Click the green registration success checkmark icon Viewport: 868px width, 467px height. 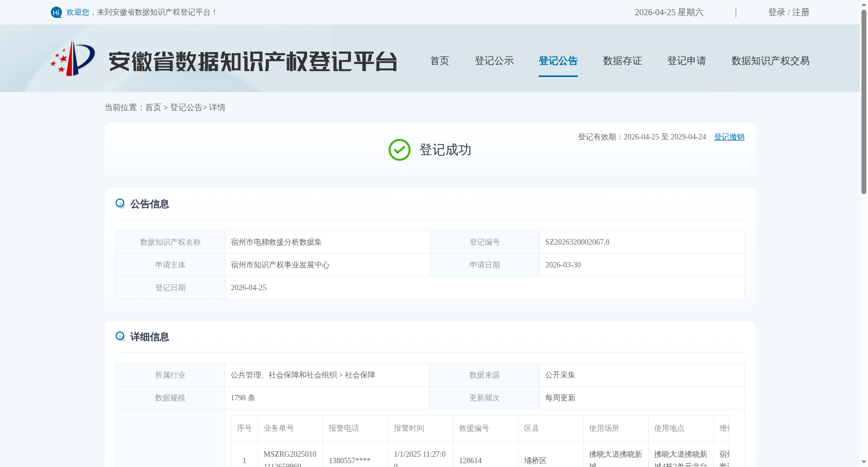point(399,150)
